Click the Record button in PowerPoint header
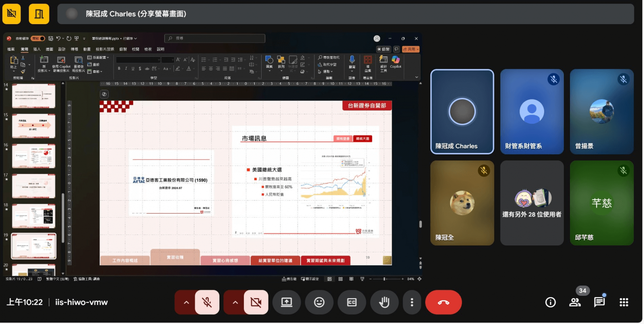 [384, 49]
